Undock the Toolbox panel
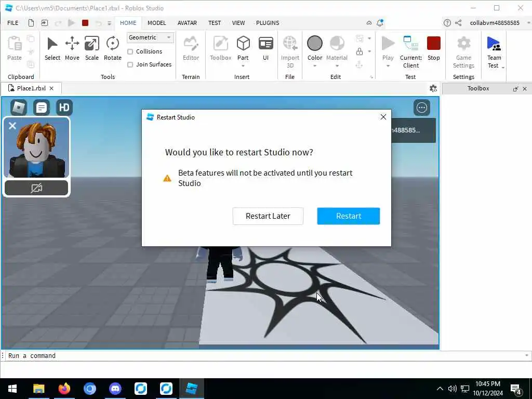The height and width of the screenshot is (399, 532). [515, 89]
